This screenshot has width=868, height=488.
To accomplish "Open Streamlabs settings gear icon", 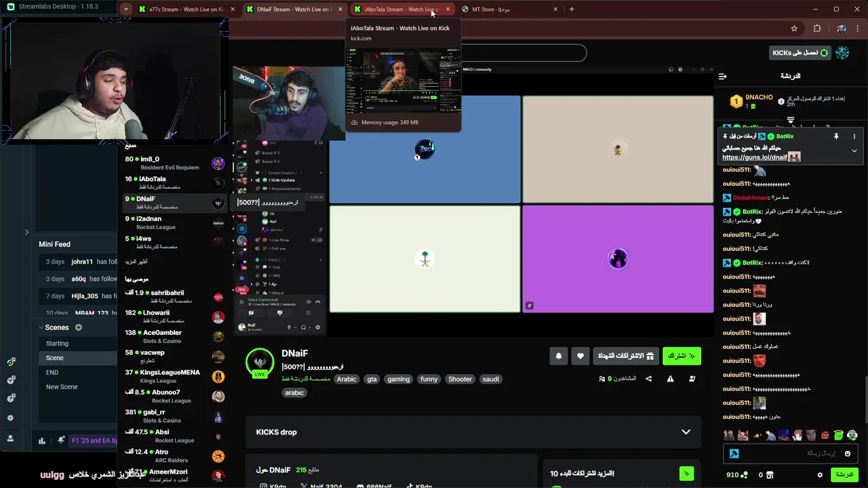I will [10, 418].
